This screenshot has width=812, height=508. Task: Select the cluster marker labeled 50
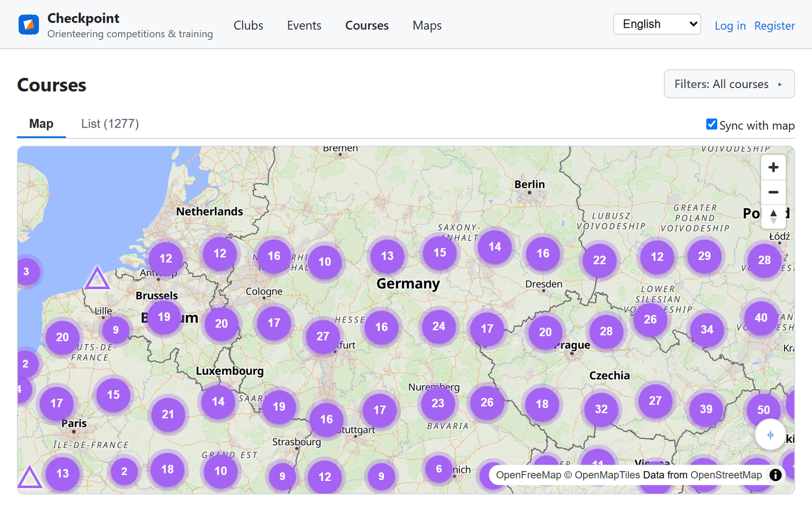[764, 410]
